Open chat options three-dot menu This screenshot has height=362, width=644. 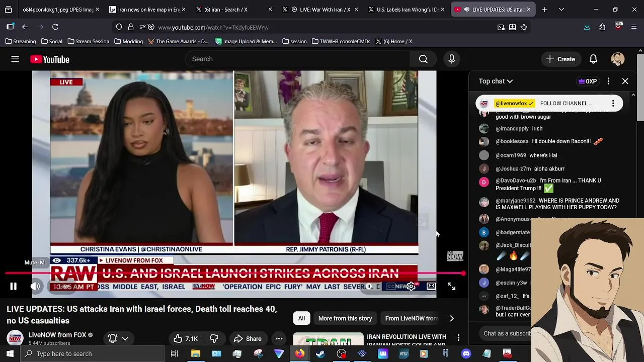(608, 81)
